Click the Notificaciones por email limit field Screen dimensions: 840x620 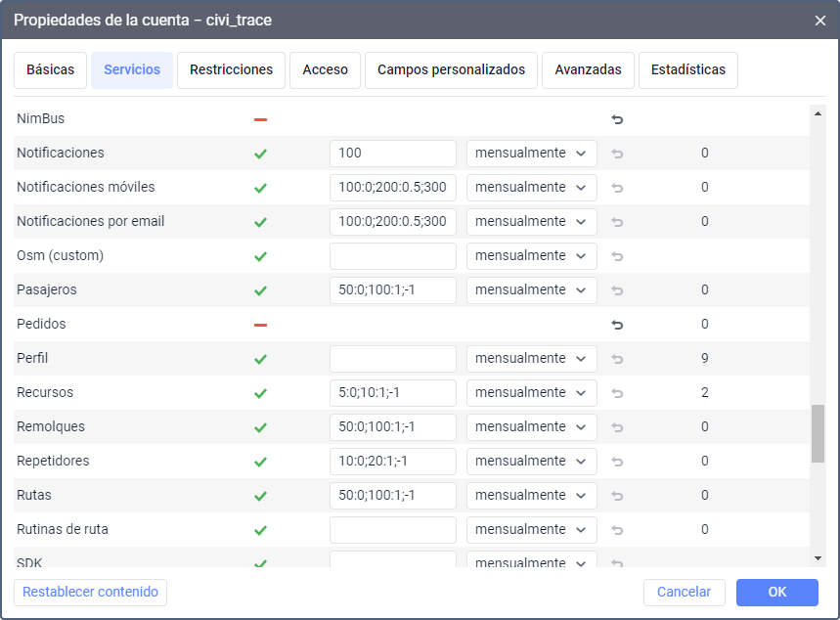pyautogui.click(x=392, y=222)
